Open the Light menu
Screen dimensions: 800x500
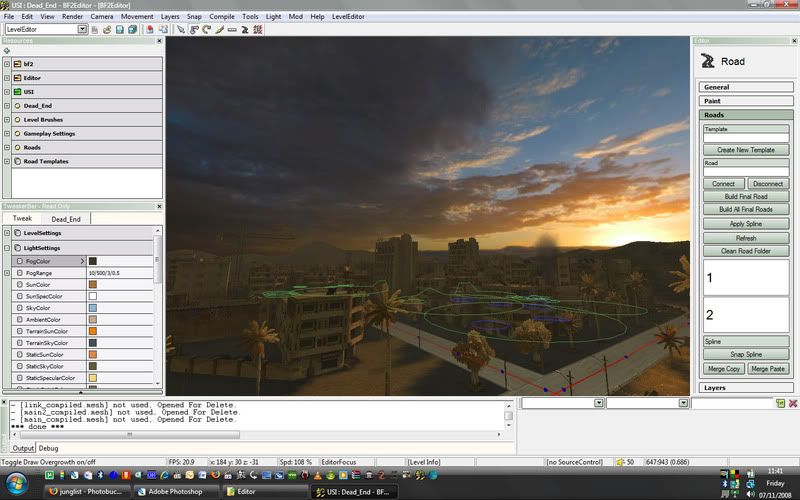pos(273,16)
